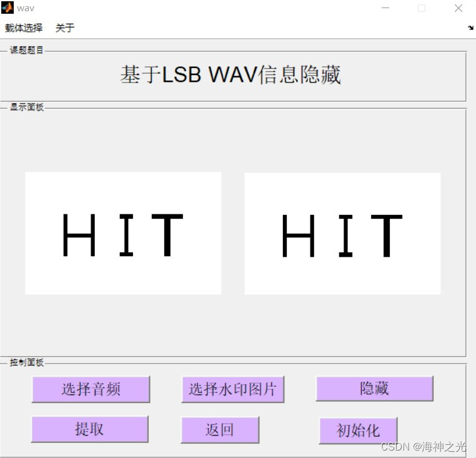
Task: Click the 选择水印图片 button
Action: click(x=233, y=389)
